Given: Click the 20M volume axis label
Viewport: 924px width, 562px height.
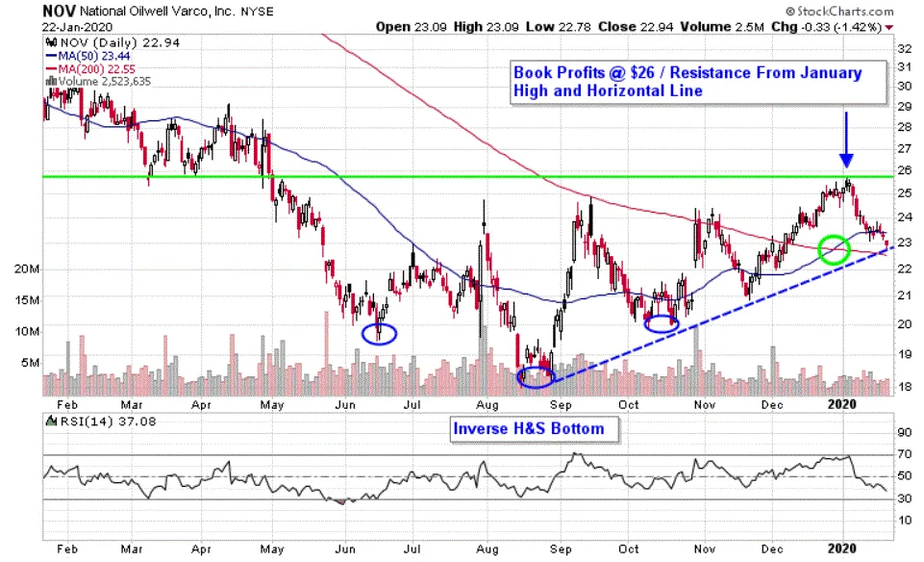Looking at the screenshot, I should [x=27, y=269].
